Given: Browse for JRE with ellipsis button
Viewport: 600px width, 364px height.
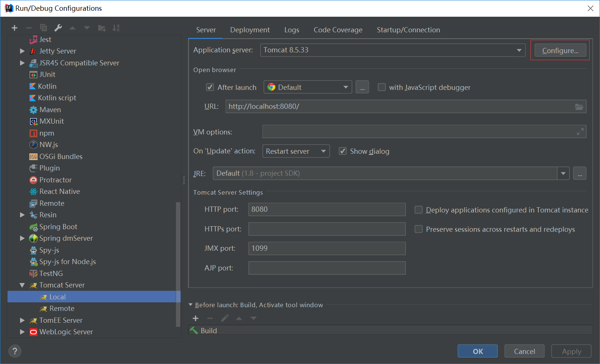Looking at the screenshot, I should pyautogui.click(x=580, y=173).
